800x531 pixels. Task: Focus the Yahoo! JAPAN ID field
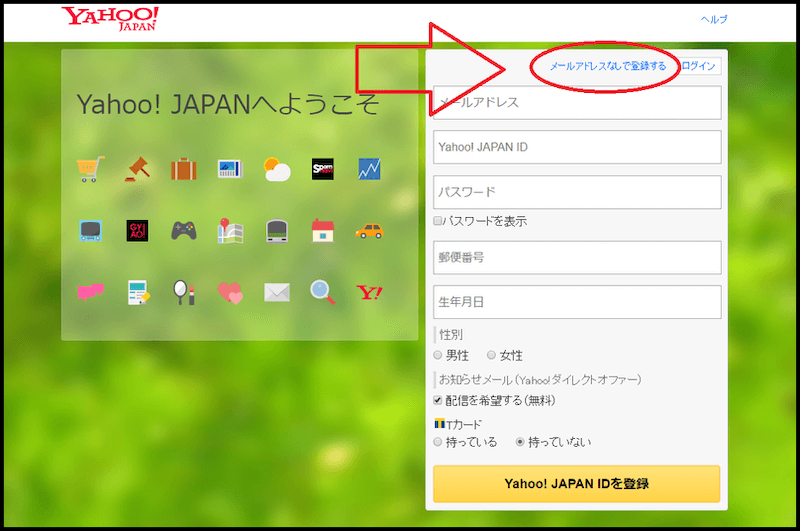point(577,147)
